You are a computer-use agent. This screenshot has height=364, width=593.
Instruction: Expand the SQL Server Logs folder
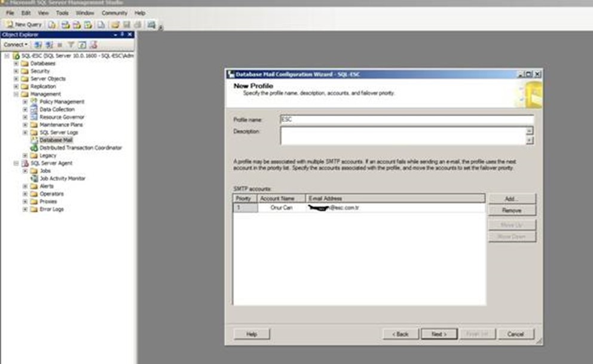(x=25, y=133)
